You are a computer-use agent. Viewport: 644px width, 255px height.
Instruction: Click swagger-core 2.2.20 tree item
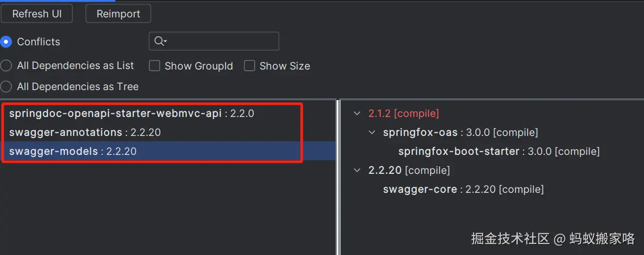463,189
